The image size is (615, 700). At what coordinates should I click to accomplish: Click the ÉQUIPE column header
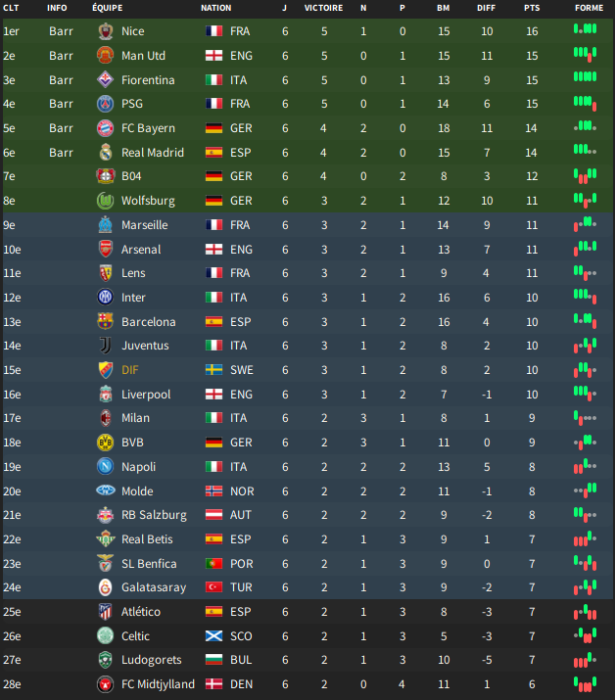point(107,8)
